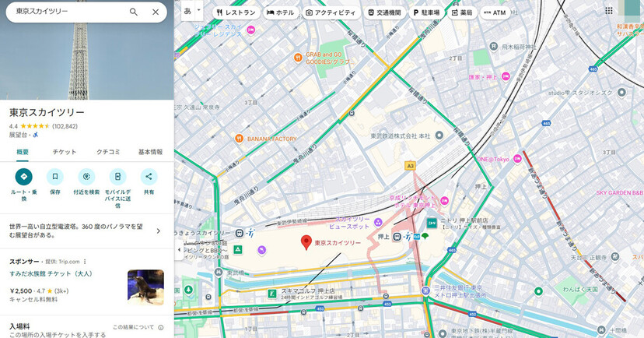644x338 pixels.
Task: Open the すみだ水族館 チケット link
Action: click(51, 273)
